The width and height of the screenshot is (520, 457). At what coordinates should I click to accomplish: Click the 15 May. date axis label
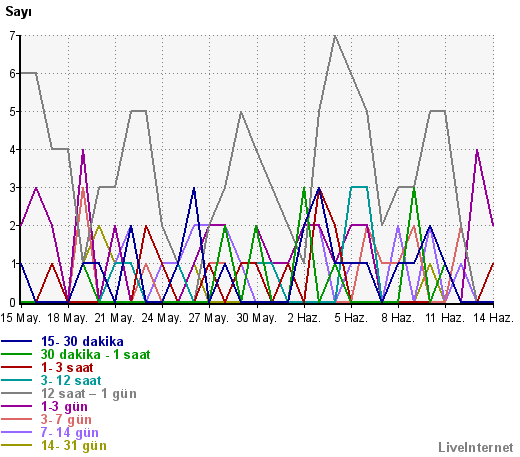pyautogui.click(x=20, y=318)
